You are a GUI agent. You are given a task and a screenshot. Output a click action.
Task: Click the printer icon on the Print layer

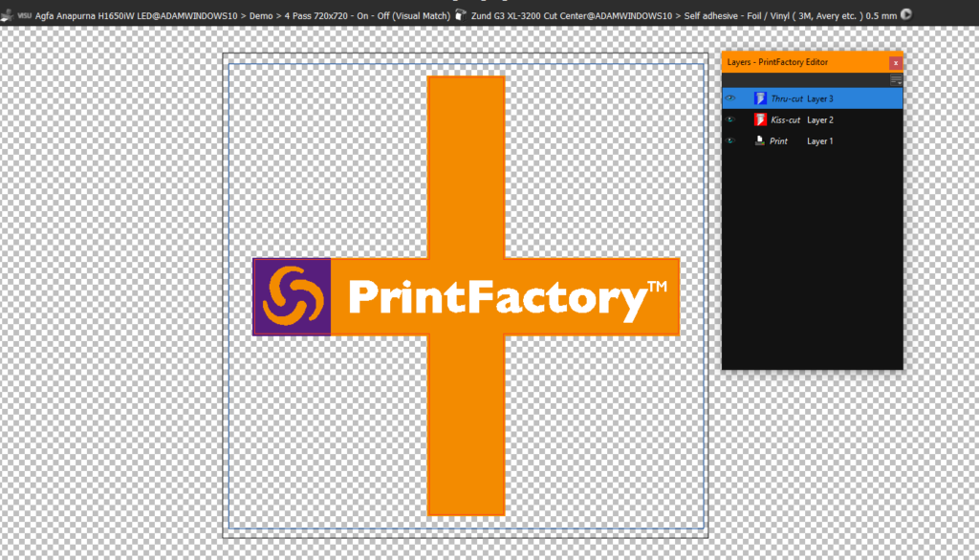click(x=760, y=141)
